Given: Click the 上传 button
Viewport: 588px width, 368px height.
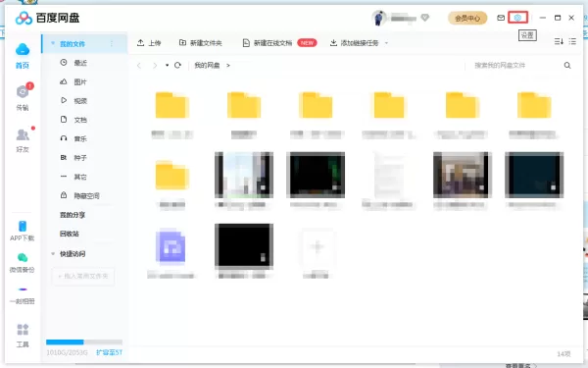Looking at the screenshot, I should [x=149, y=43].
